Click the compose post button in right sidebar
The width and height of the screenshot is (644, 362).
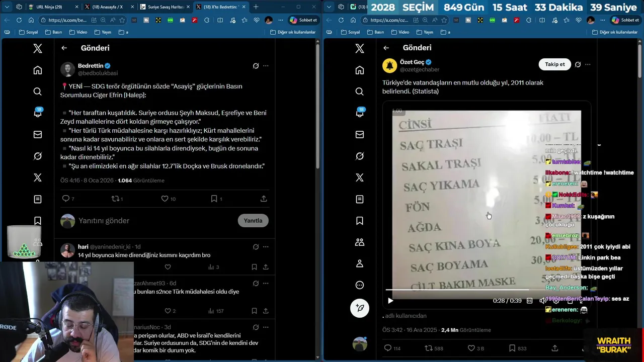[x=360, y=308]
